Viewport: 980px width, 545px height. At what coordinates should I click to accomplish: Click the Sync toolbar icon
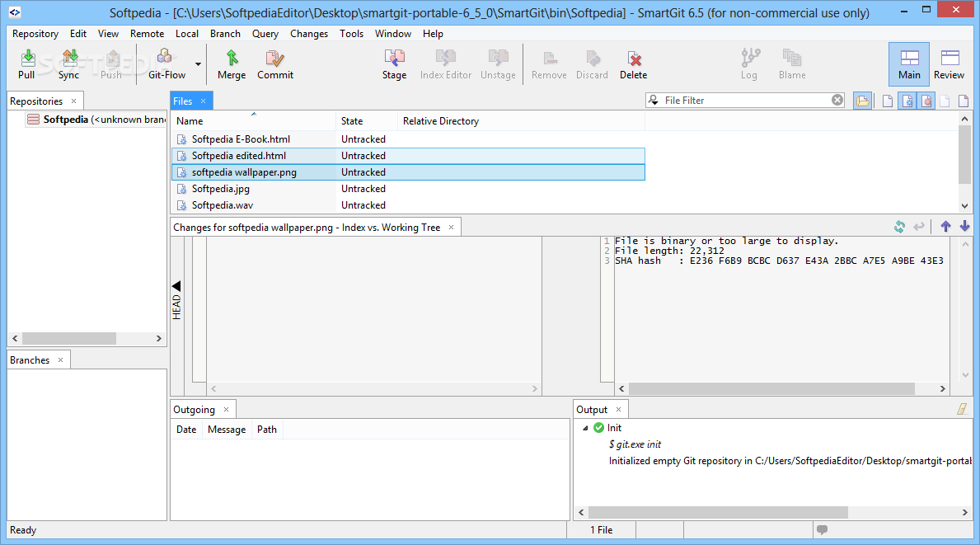[x=68, y=64]
